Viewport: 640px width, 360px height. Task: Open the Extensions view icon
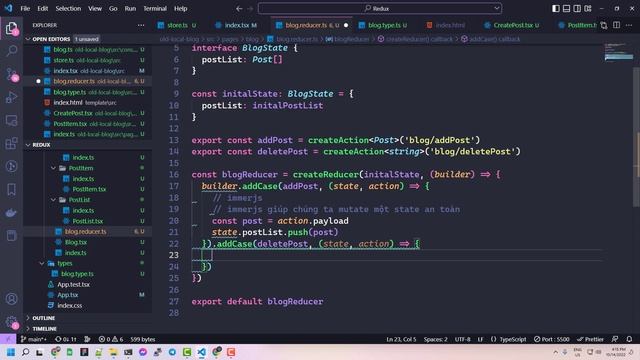tap(11, 143)
